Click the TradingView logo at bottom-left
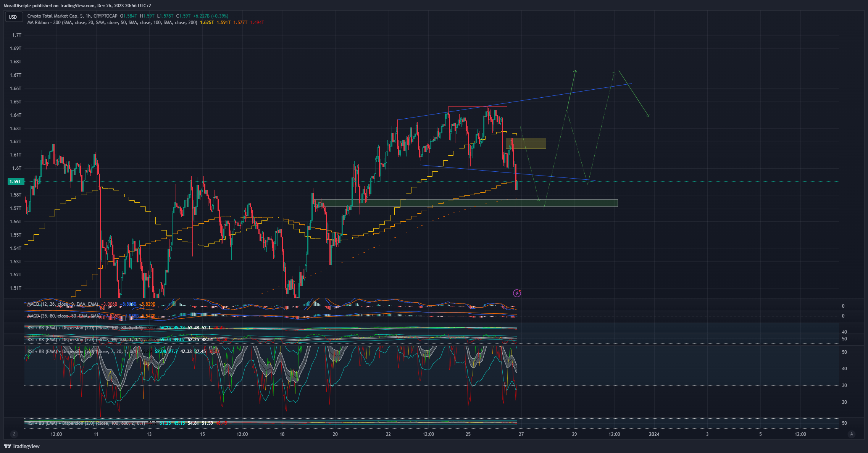Viewport: 868px width, 453px height. coord(22,446)
